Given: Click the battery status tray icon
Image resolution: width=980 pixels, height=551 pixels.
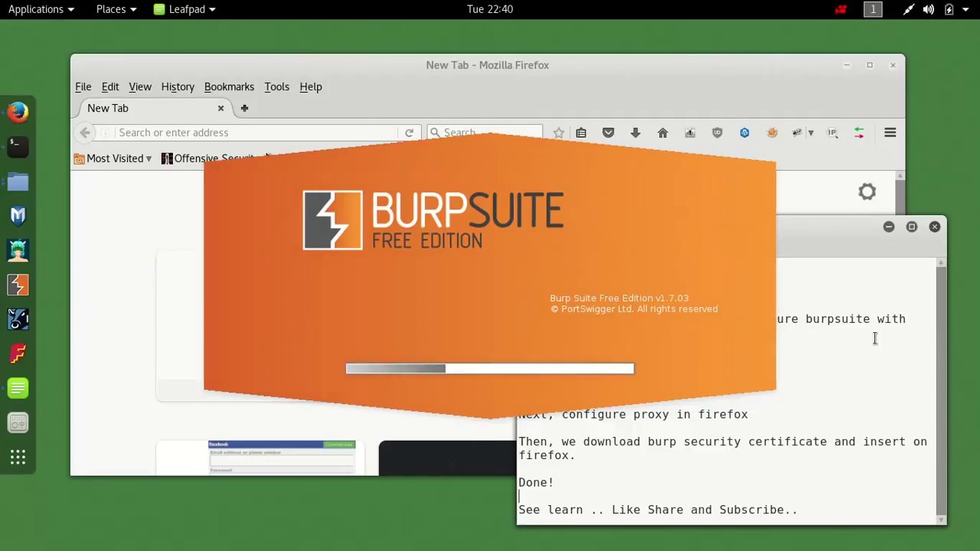Looking at the screenshot, I should point(949,9).
